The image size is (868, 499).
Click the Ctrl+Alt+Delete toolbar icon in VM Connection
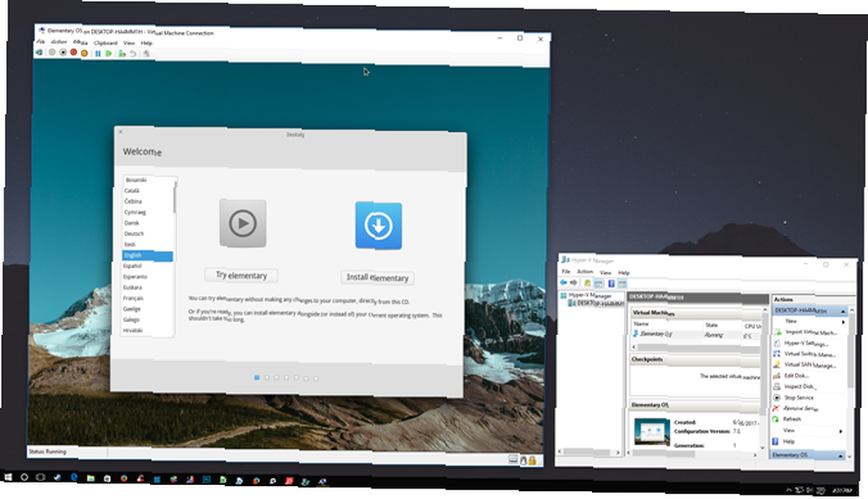click(39, 53)
